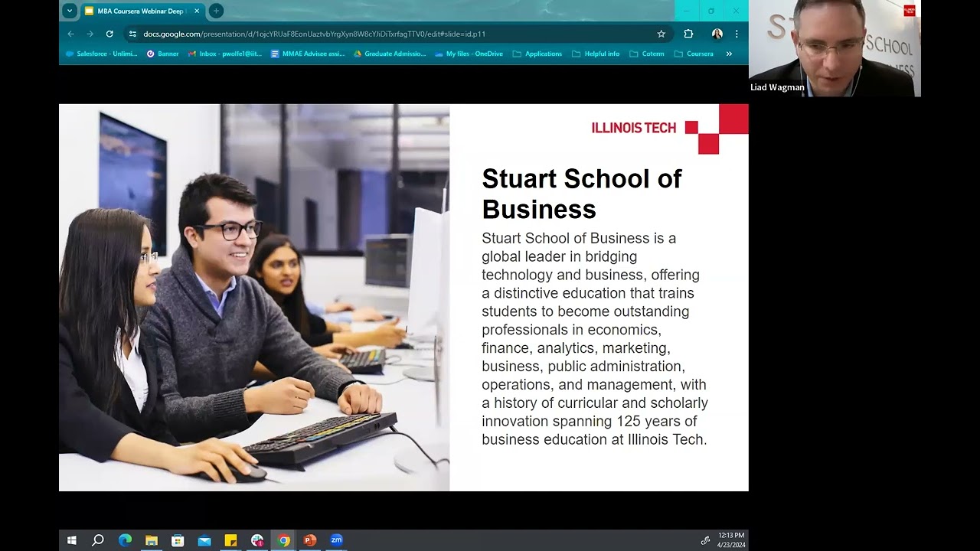The width and height of the screenshot is (980, 551).
Task: Open the MMAE Advisee bookmark
Action: tap(308, 54)
